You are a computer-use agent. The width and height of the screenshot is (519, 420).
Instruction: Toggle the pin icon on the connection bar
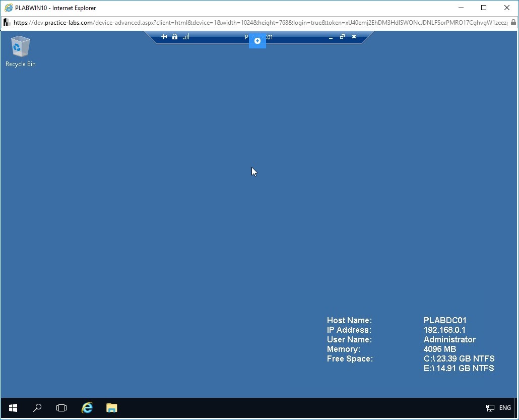[164, 37]
